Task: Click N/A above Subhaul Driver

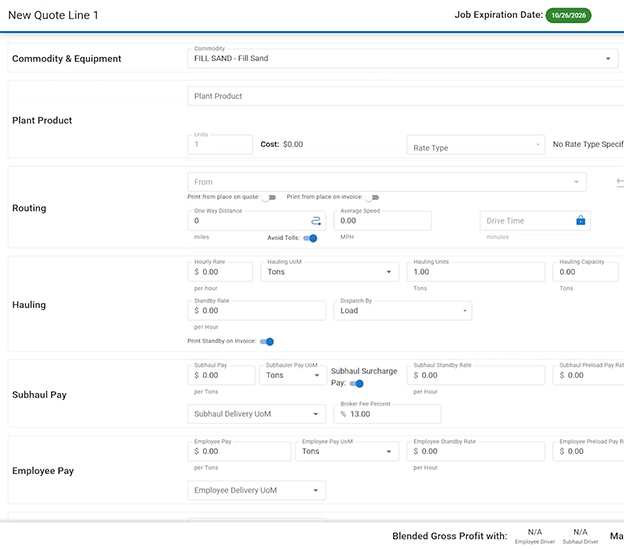Action: 580,532
